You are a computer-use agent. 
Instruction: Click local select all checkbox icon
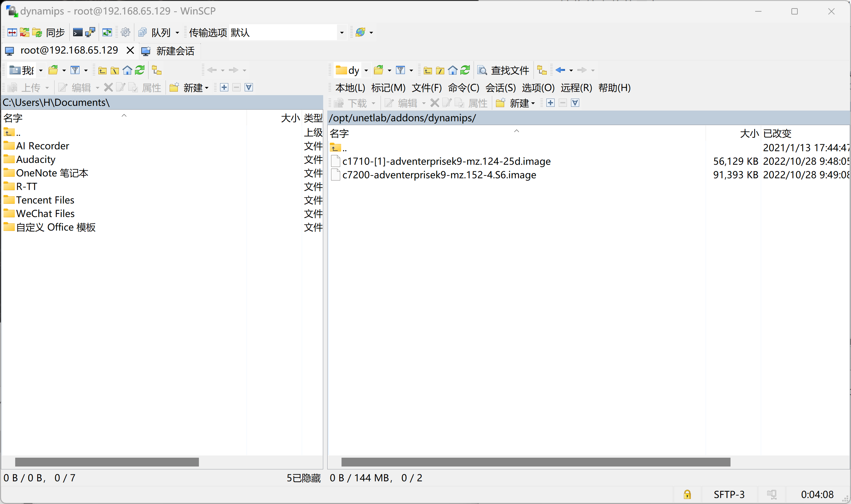tap(249, 88)
